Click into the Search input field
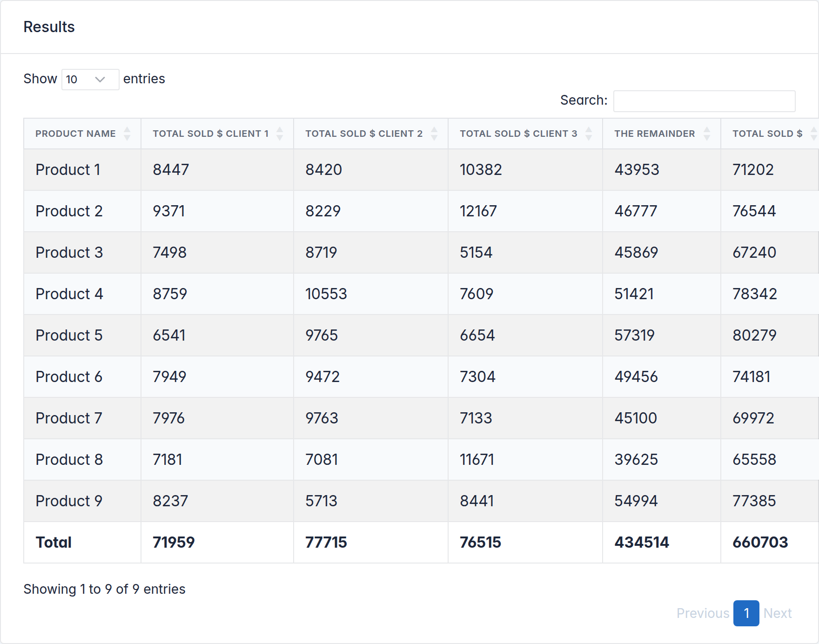This screenshot has width=819, height=644. pyautogui.click(x=704, y=101)
